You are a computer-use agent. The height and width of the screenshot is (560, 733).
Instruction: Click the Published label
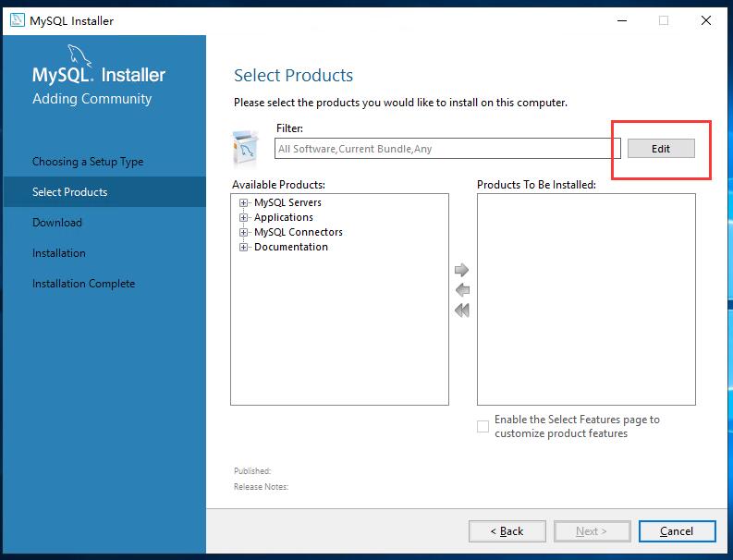click(252, 470)
